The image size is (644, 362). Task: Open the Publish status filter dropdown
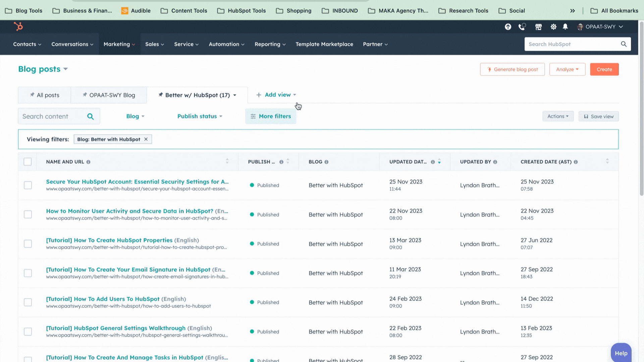[x=200, y=116]
